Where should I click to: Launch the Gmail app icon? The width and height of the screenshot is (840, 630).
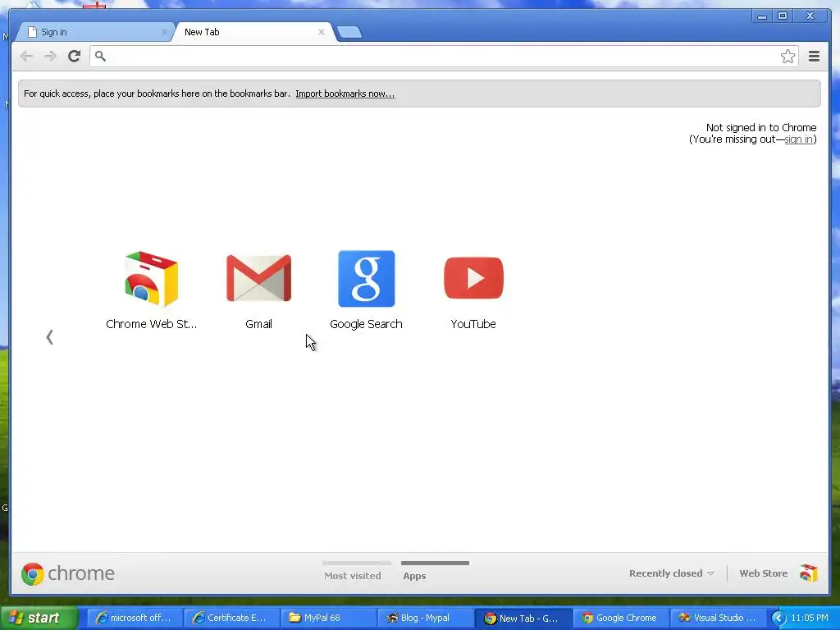[258, 278]
